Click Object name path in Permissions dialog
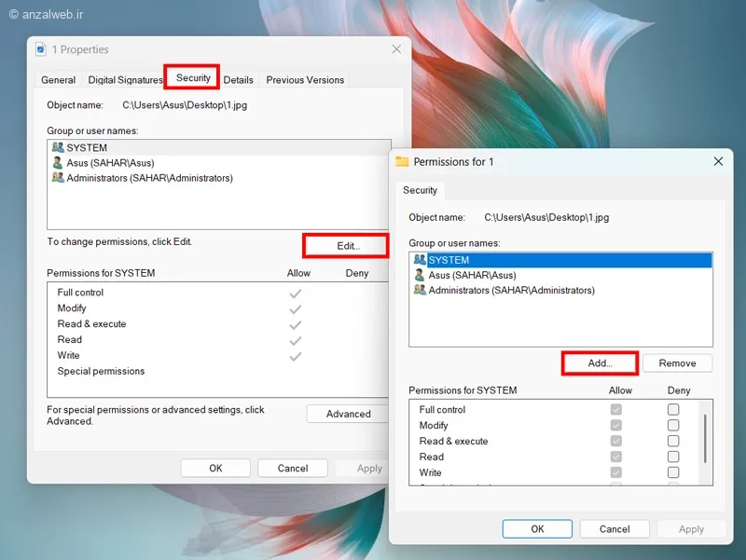 pyautogui.click(x=546, y=217)
